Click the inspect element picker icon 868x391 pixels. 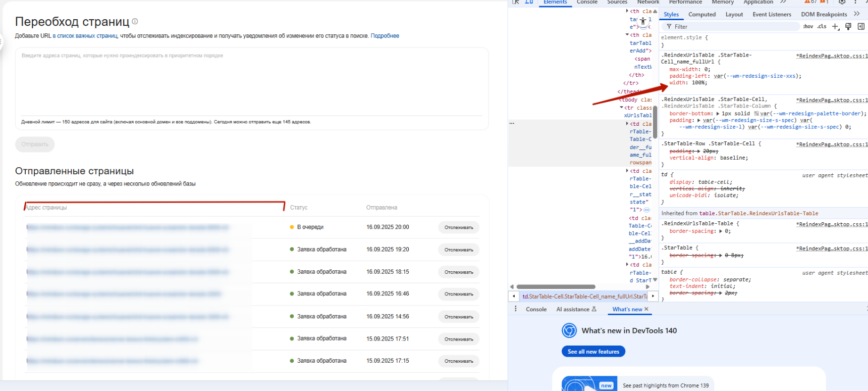[516, 2]
